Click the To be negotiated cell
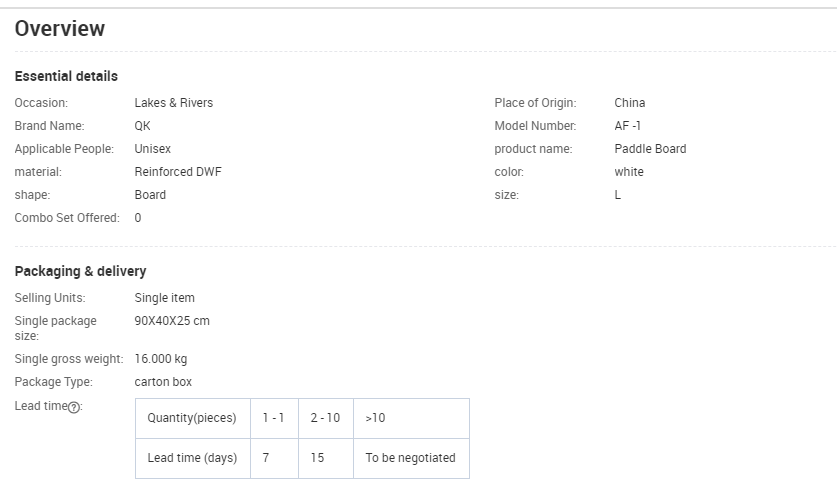This screenshot has width=837, height=498. [410, 458]
